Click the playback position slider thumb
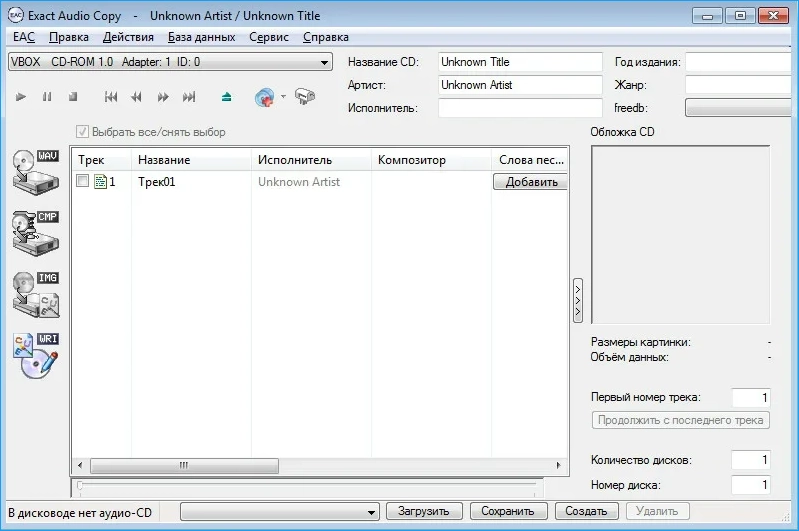The width and height of the screenshot is (799, 531). tap(79, 486)
